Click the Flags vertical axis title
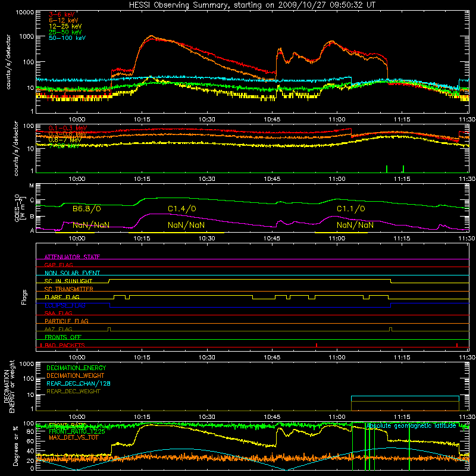476x476 pixels. [24, 297]
